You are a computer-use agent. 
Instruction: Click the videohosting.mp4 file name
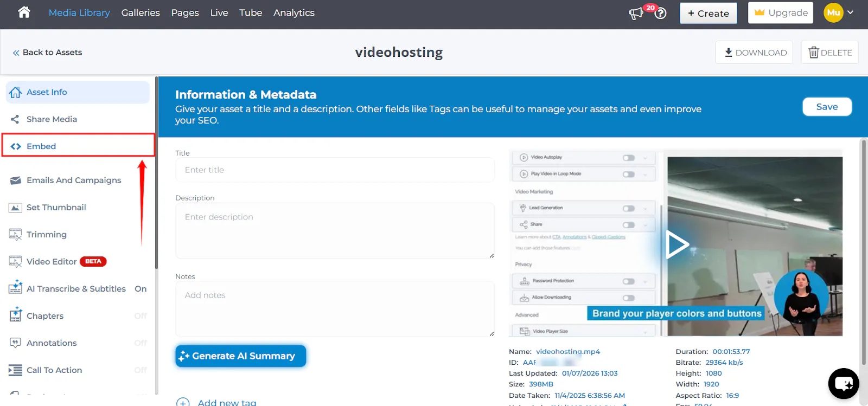click(x=568, y=352)
